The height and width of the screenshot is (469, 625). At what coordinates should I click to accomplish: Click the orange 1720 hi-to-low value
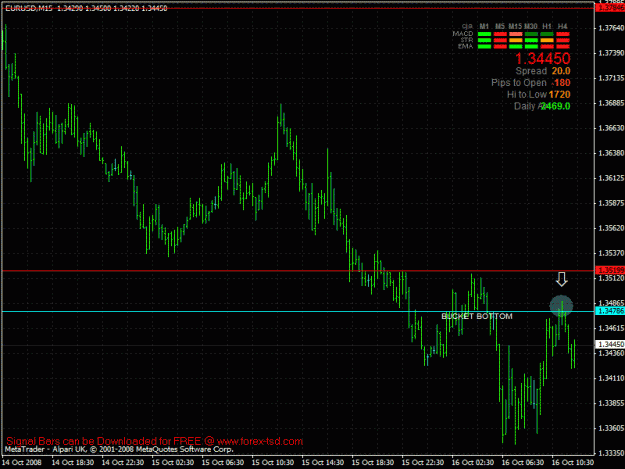[x=560, y=94]
